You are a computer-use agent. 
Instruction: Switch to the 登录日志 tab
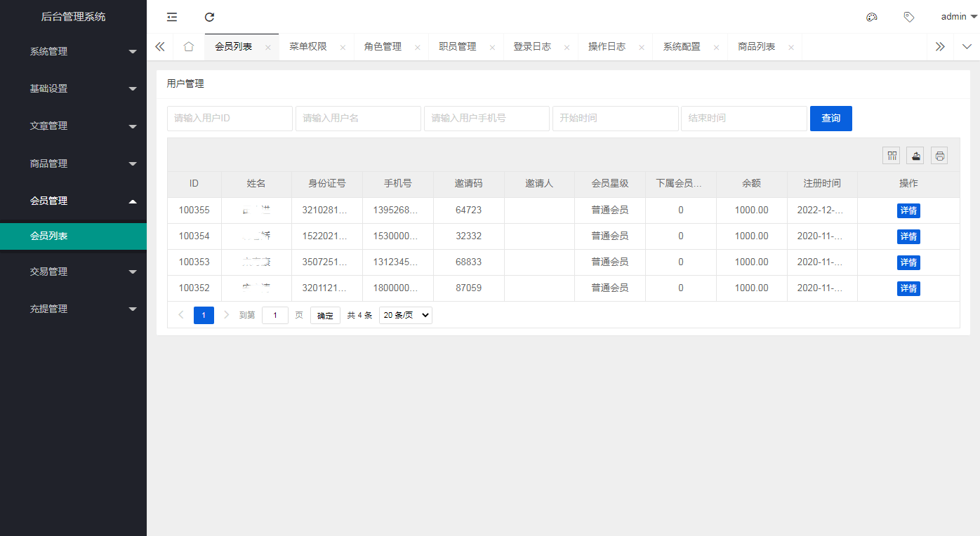(x=532, y=47)
